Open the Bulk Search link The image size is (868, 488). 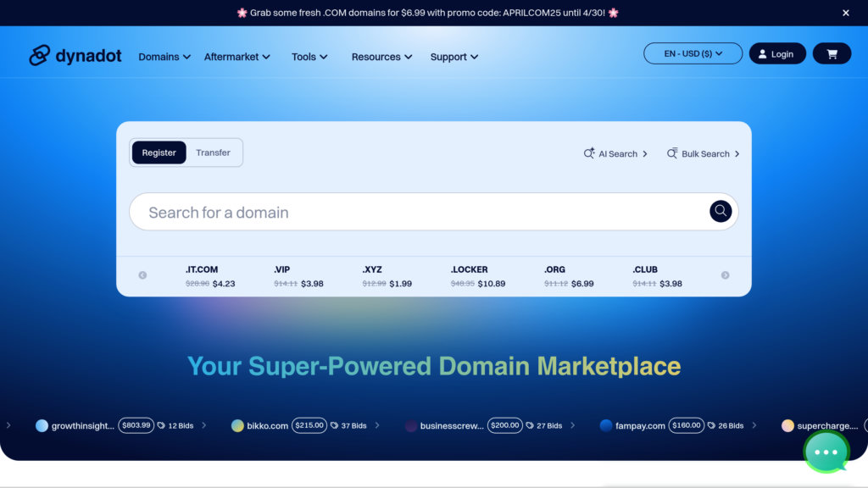pyautogui.click(x=704, y=154)
